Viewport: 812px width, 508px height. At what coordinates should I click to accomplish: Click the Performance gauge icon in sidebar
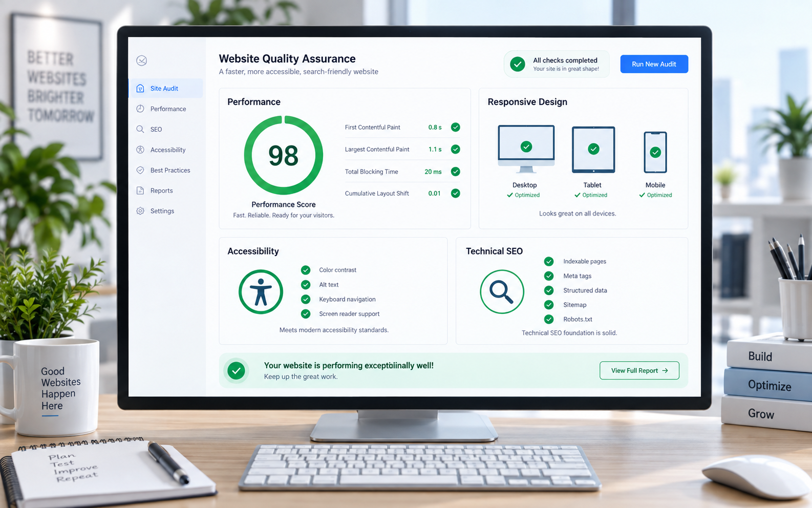tap(140, 109)
